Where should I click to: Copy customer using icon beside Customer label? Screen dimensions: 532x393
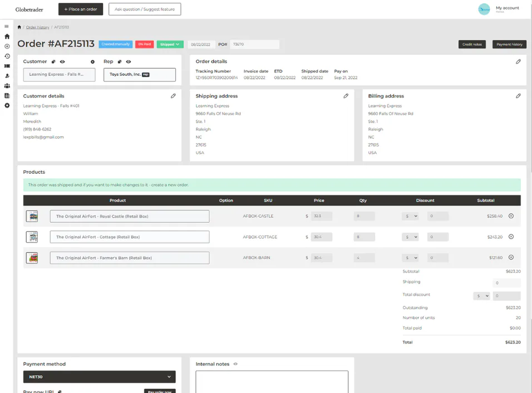53,62
